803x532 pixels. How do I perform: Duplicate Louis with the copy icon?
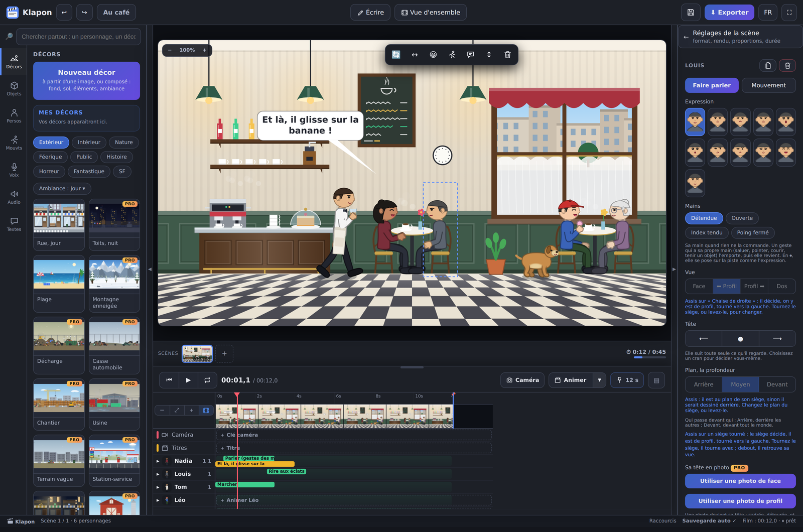768,65
